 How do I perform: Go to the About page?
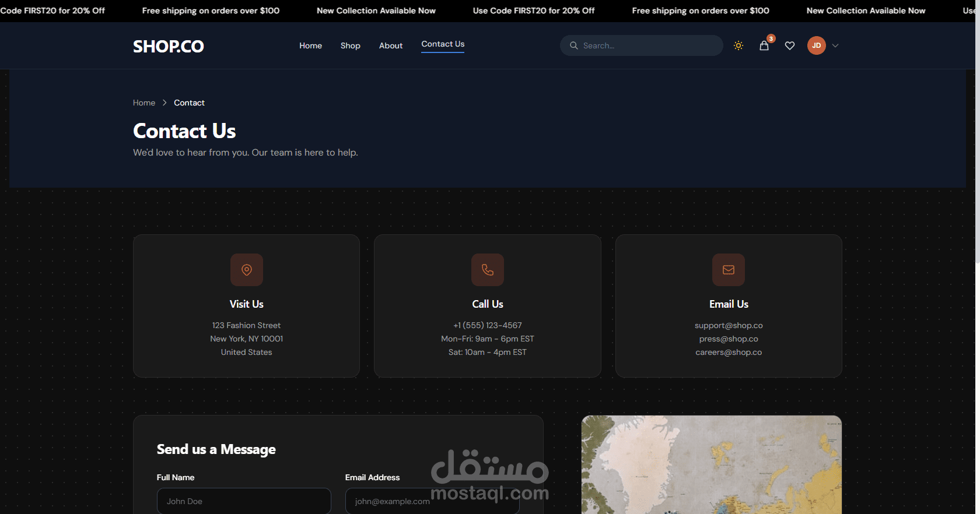391,45
